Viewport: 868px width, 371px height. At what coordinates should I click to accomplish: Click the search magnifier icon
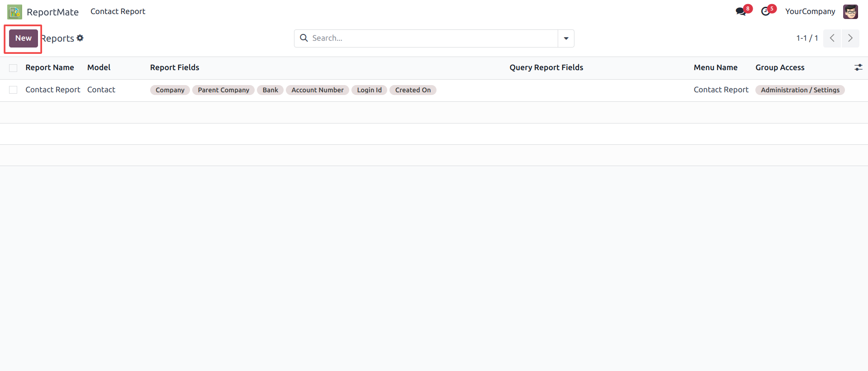tap(304, 38)
